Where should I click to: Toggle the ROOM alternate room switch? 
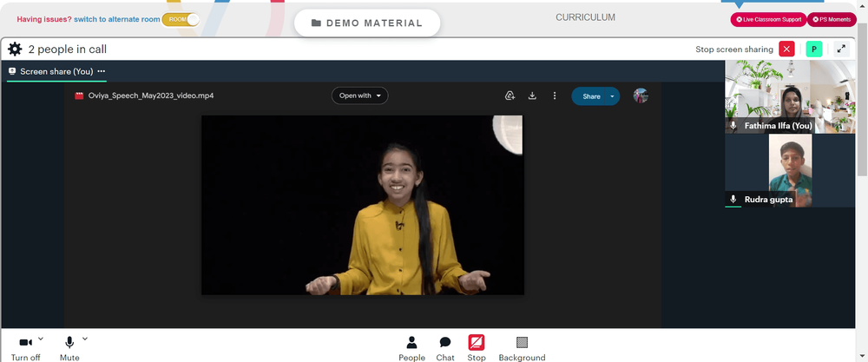pos(181,19)
